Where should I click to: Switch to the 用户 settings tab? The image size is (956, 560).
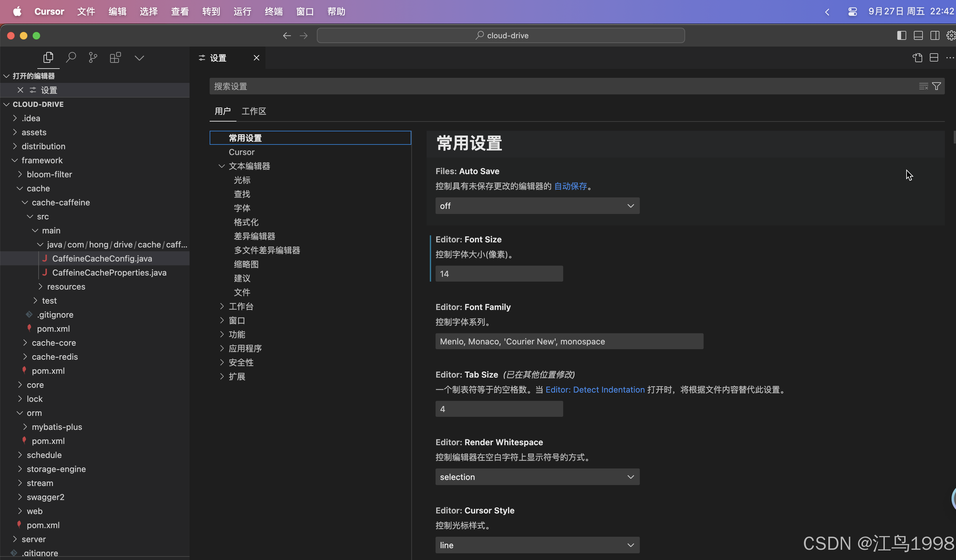(x=223, y=111)
